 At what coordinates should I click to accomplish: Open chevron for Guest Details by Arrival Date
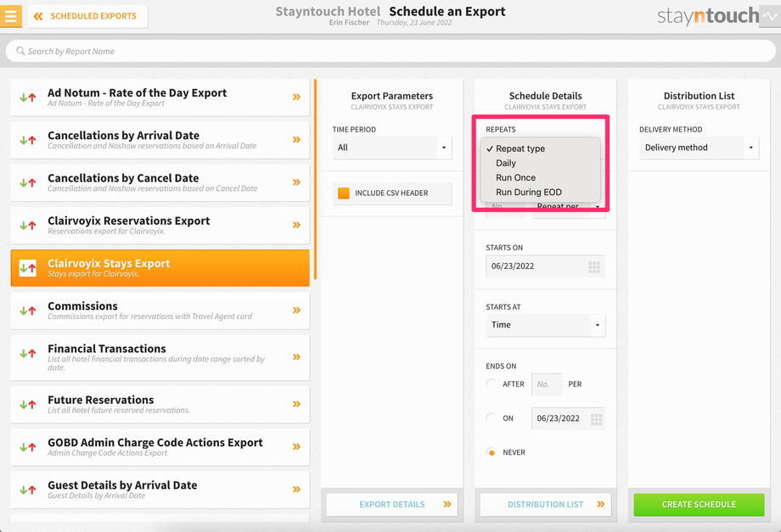[297, 490]
